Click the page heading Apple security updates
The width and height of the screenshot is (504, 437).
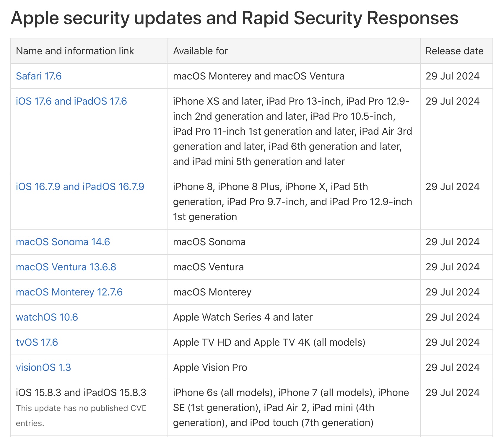pyautogui.click(x=234, y=18)
